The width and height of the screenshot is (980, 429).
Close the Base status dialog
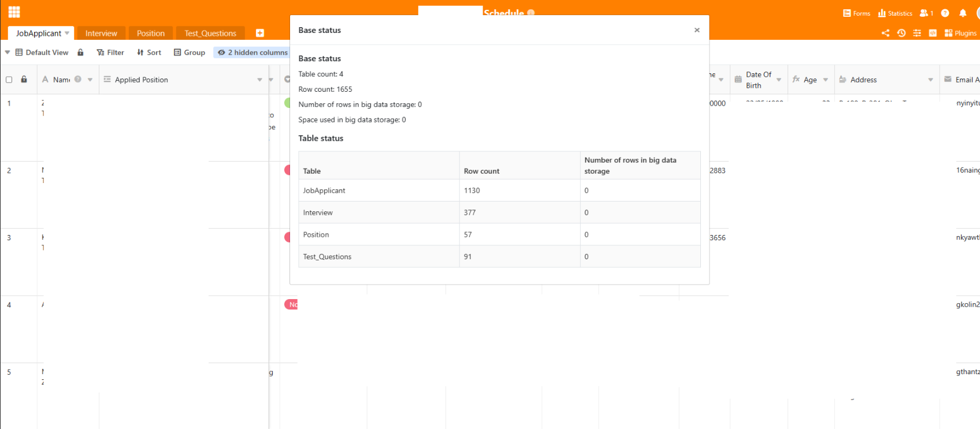pos(697,30)
